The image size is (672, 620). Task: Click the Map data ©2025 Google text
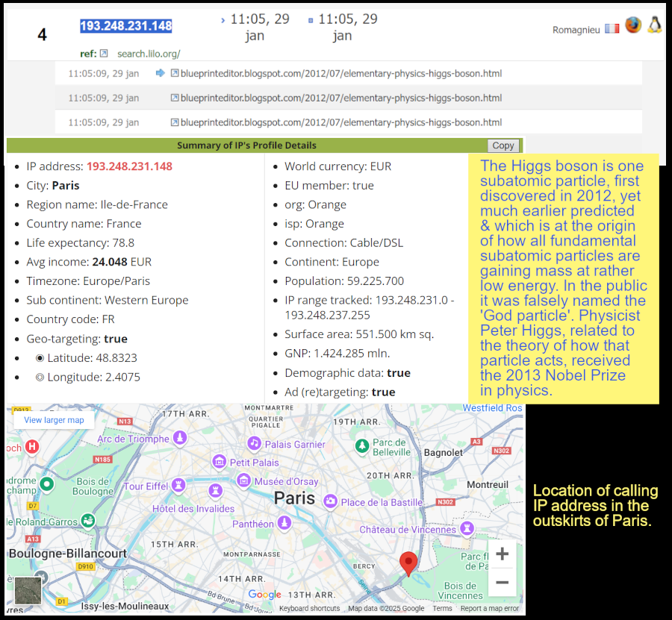(386, 609)
